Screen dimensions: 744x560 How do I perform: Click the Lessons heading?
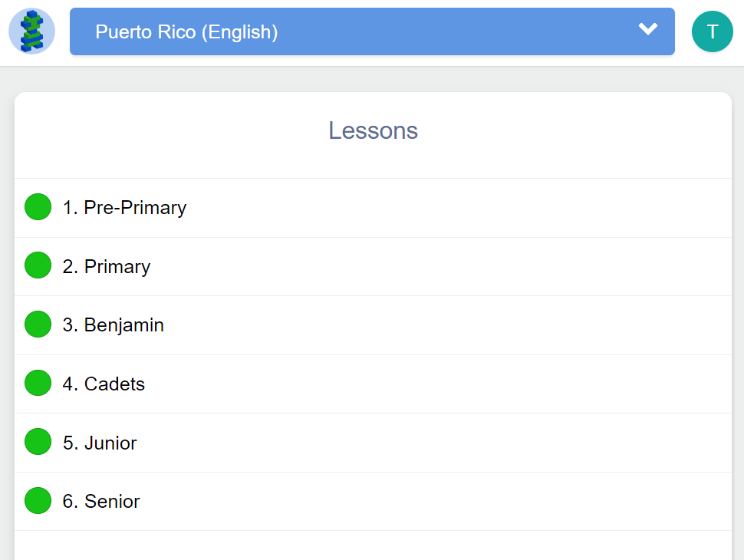(373, 130)
